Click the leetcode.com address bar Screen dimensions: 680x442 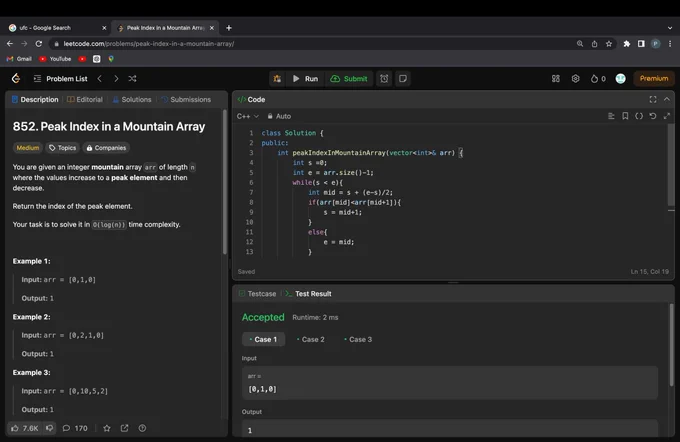[x=312, y=44]
